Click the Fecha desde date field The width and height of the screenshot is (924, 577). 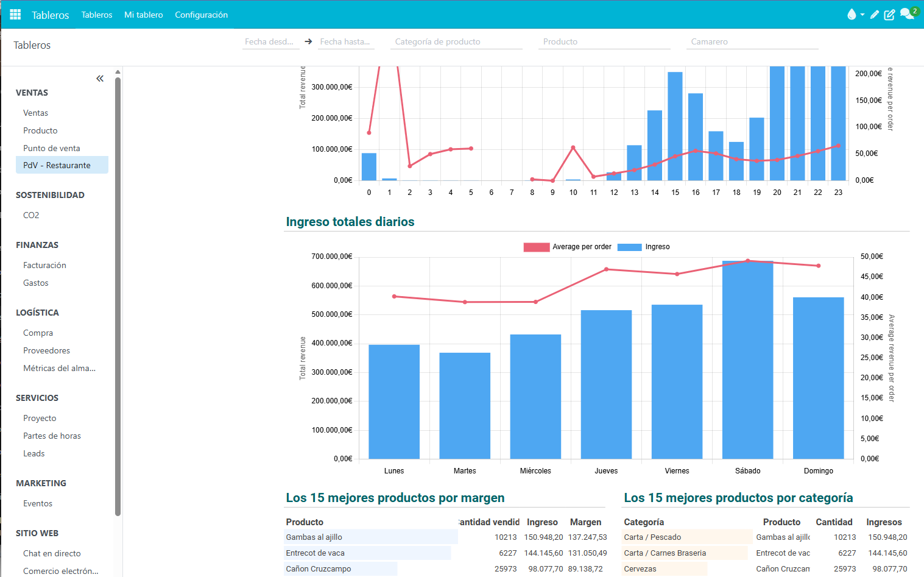[270, 41]
